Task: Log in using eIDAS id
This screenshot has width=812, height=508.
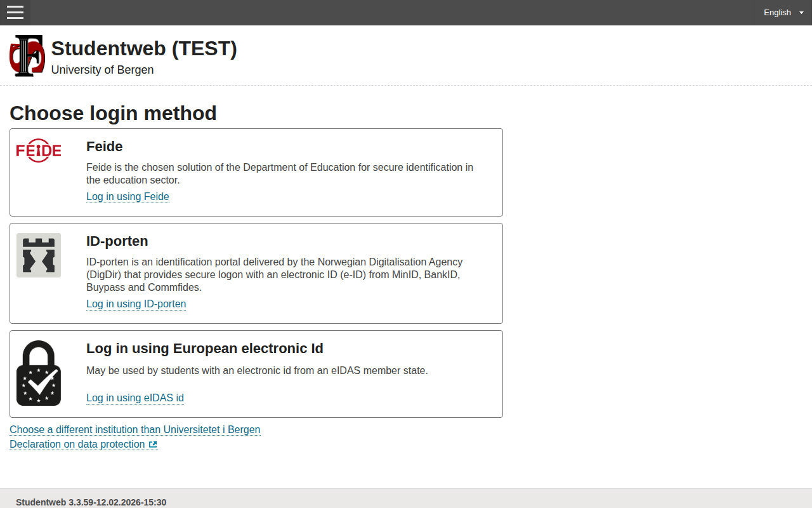Action: click(134, 398)
